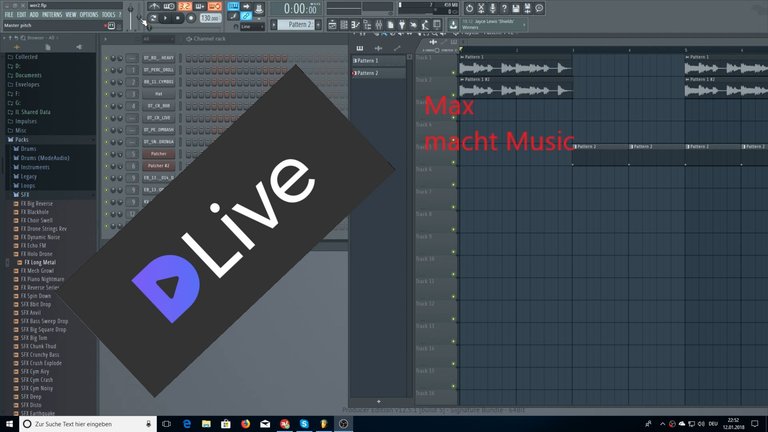
Task: Click the stop button in transport
Action: 178,19
